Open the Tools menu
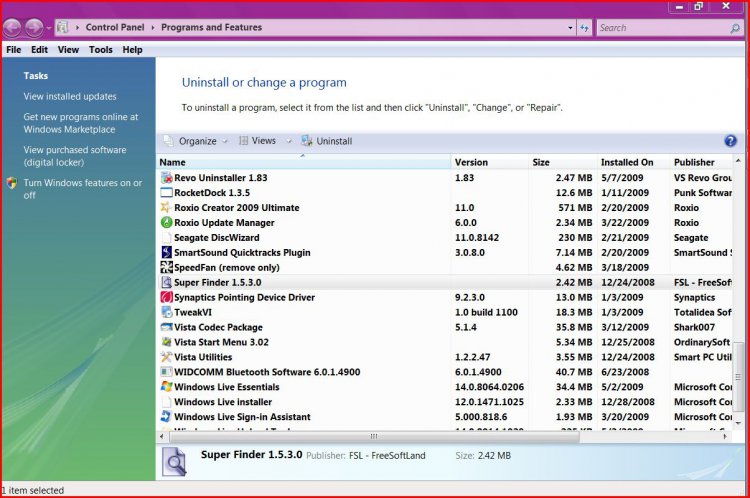Screen dimensions: 750x498 100,50
